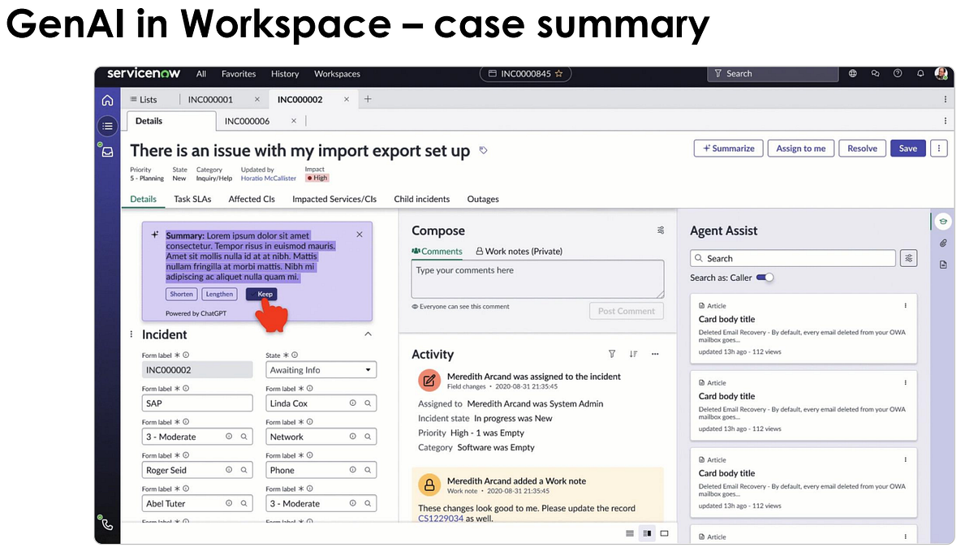Click the filter funnel icon in Activity
The width and height of the screenshot is (974, 560).
(612, 354)
